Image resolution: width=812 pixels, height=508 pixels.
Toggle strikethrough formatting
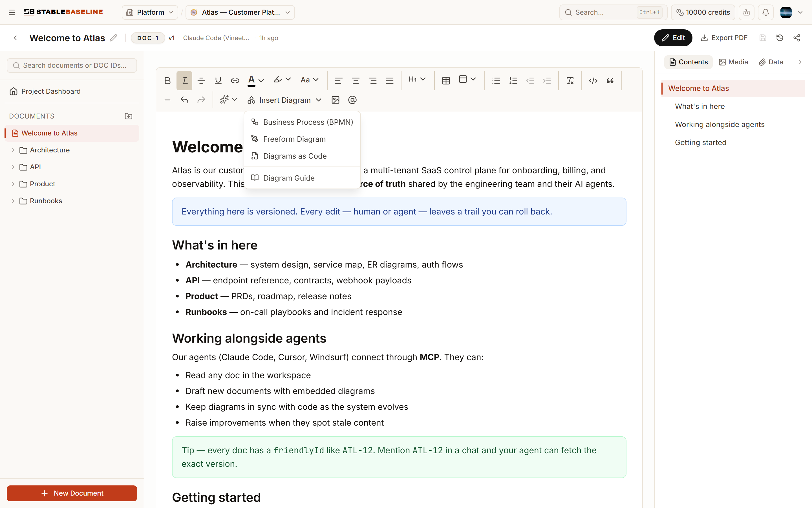201,81
